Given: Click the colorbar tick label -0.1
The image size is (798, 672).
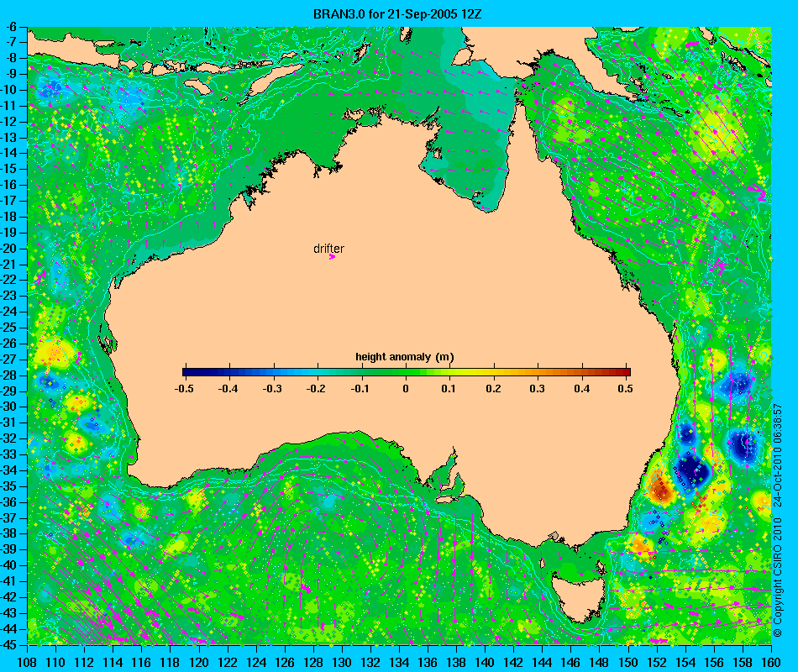Looking at the screenshot, I should 360,389.
